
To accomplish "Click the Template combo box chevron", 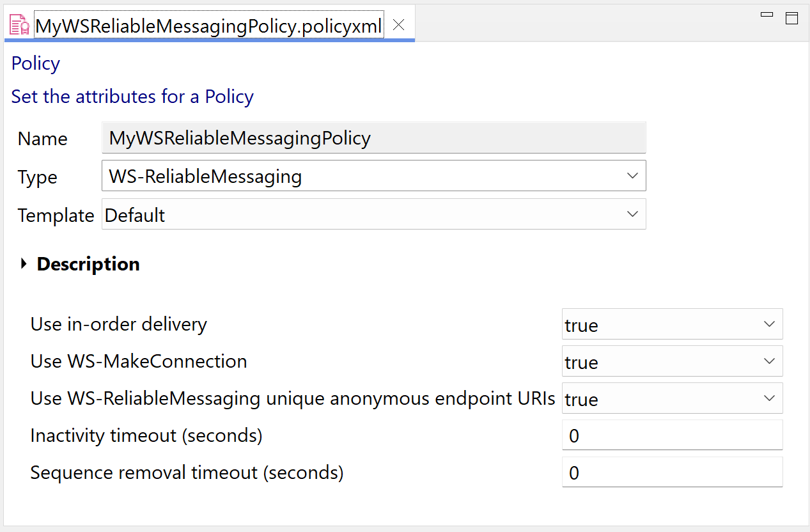I will [632, 214].
